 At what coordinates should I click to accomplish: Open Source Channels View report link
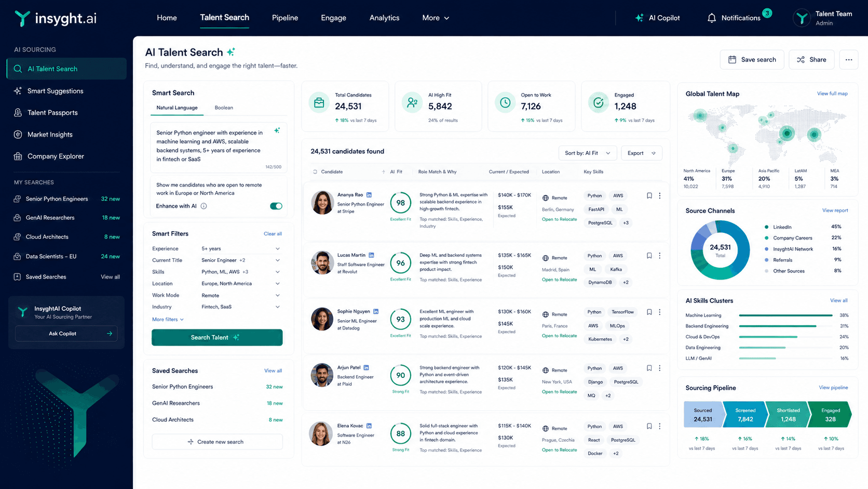[x=835, y=210]
